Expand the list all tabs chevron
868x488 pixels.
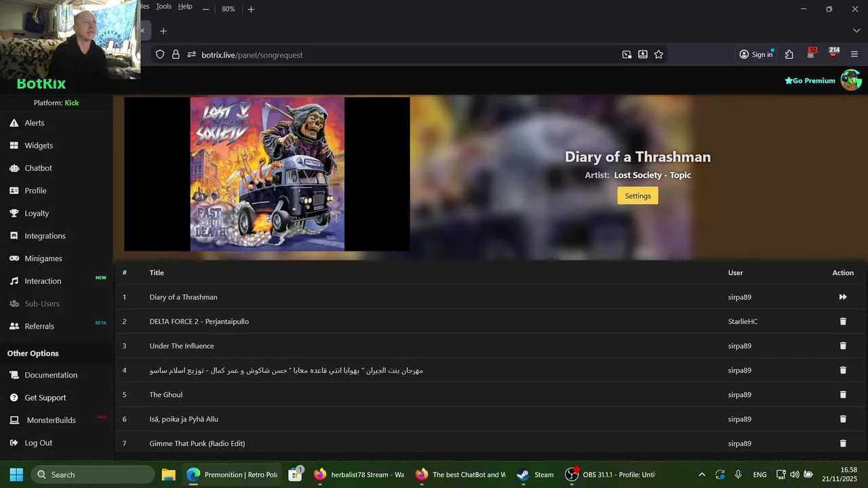tap(856, 30)
